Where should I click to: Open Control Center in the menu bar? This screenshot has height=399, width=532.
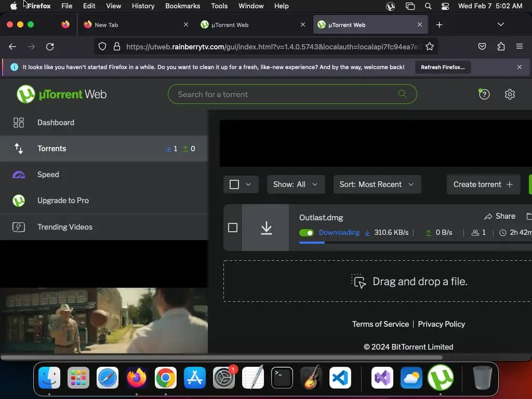445,6
